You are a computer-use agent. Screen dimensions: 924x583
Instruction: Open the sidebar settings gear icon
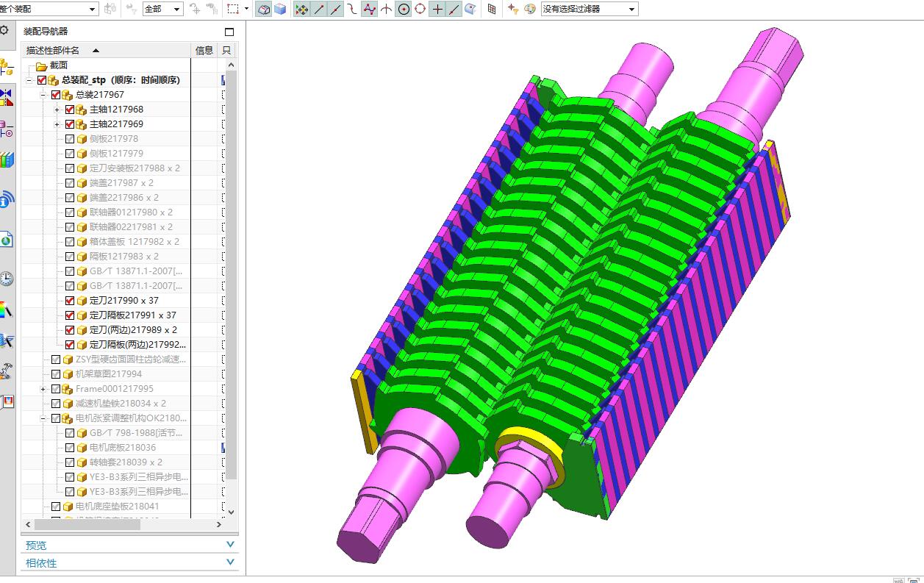[4, 30]
